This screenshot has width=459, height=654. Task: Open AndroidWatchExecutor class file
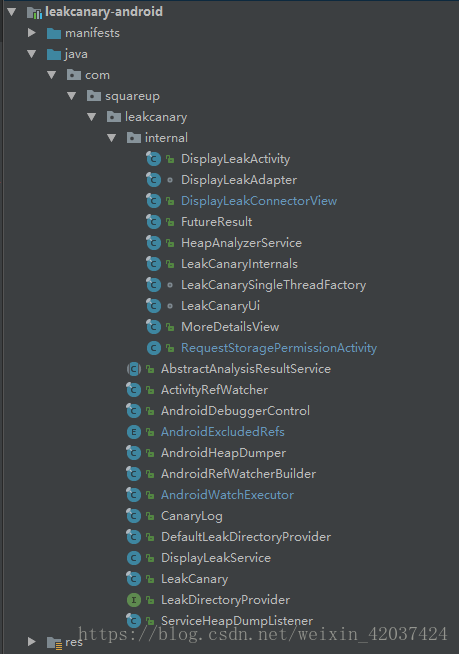click(228, 495)
